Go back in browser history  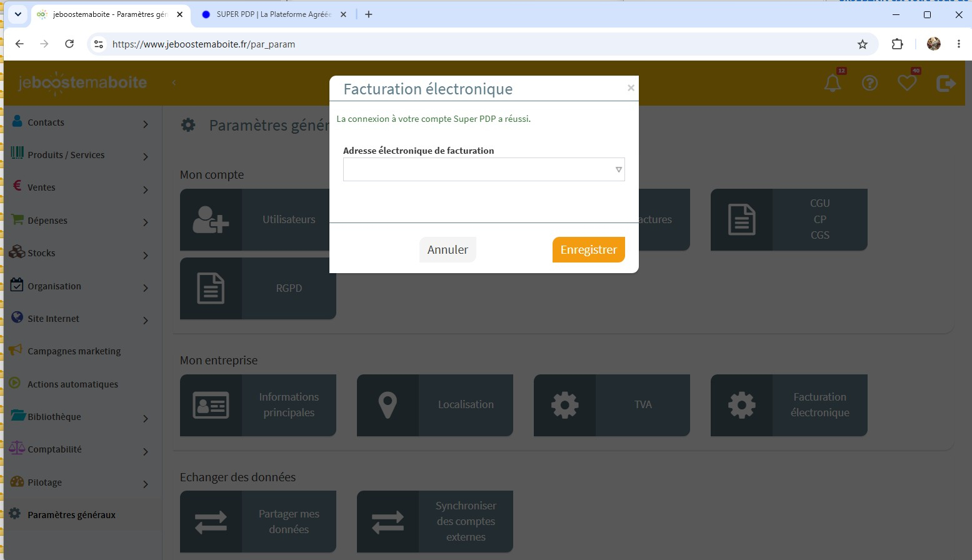click(19, 44)
